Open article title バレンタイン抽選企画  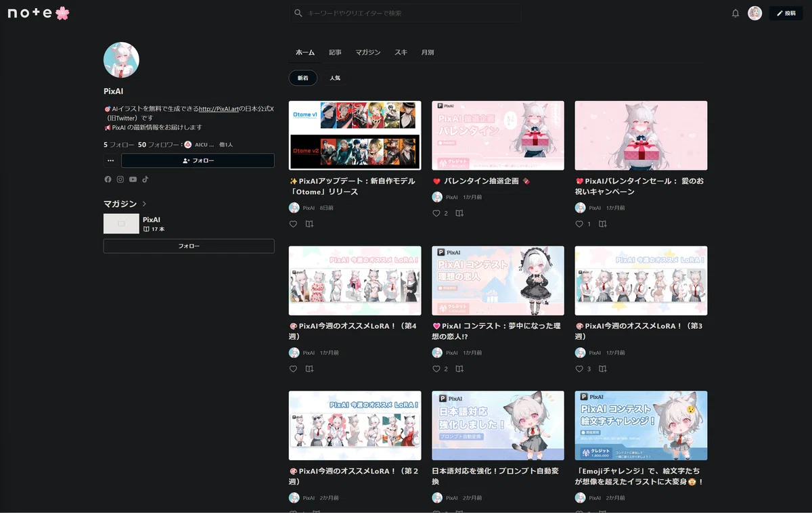click(x=481, y=181)
